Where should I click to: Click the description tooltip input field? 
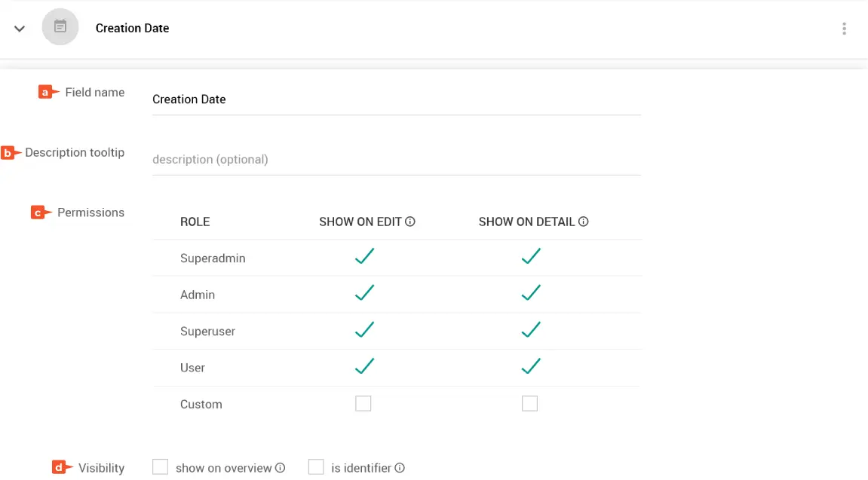(x=396, y=160)
